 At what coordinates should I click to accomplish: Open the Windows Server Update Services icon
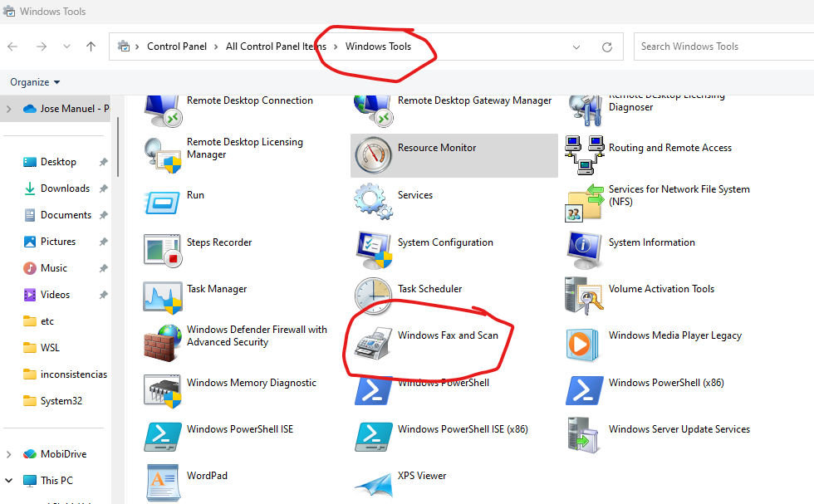(585, 435)
